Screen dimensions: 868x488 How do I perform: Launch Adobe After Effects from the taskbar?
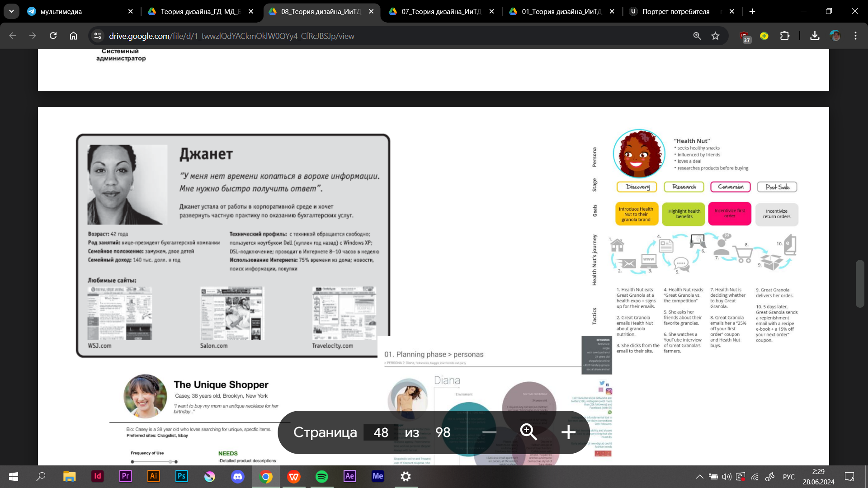[350, 476]
